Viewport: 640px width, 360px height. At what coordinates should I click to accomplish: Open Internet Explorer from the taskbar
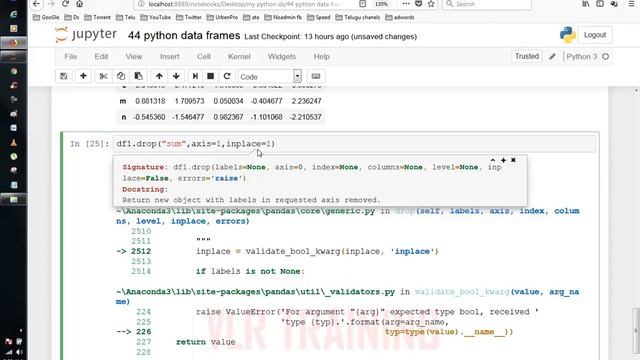[13, 14]
